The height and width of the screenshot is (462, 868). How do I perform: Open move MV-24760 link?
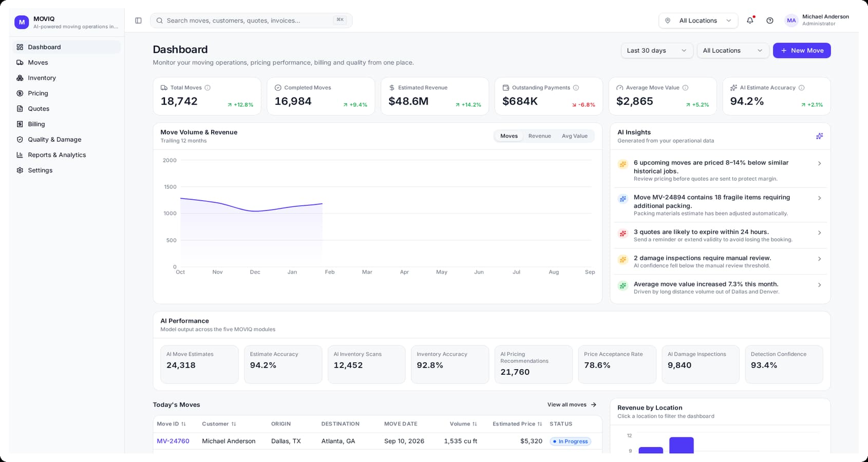[173, 441]
